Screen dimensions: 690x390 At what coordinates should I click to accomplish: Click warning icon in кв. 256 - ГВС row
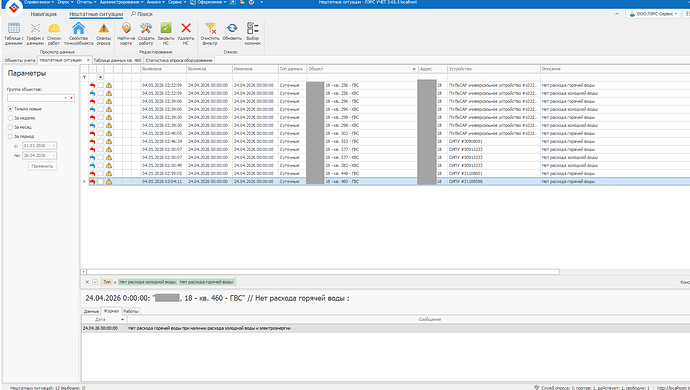(109, 85)
